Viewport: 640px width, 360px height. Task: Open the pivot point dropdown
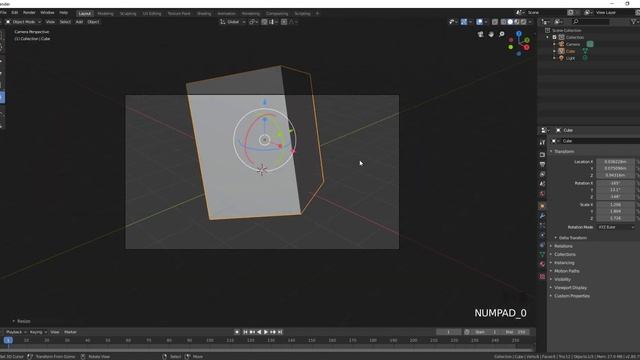(x=253, y=22)
